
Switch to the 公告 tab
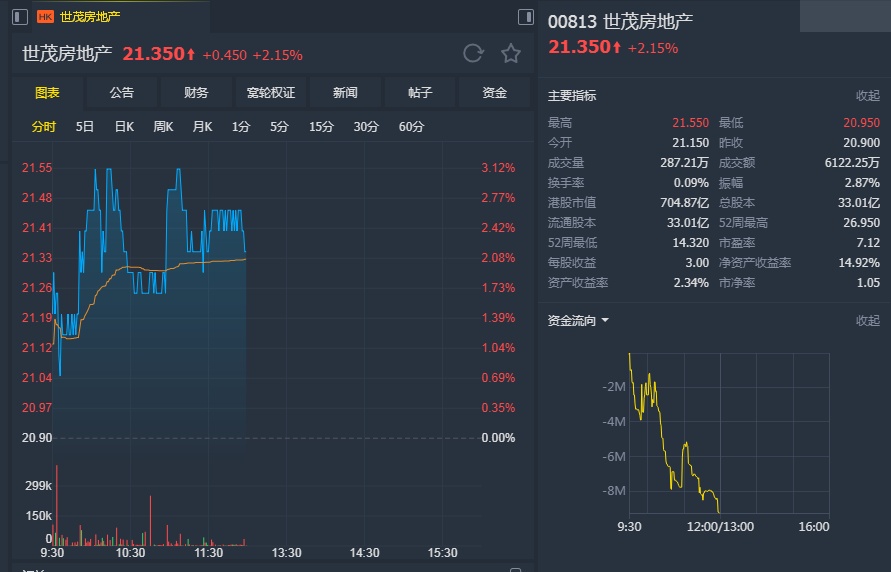tap(121, 93)
